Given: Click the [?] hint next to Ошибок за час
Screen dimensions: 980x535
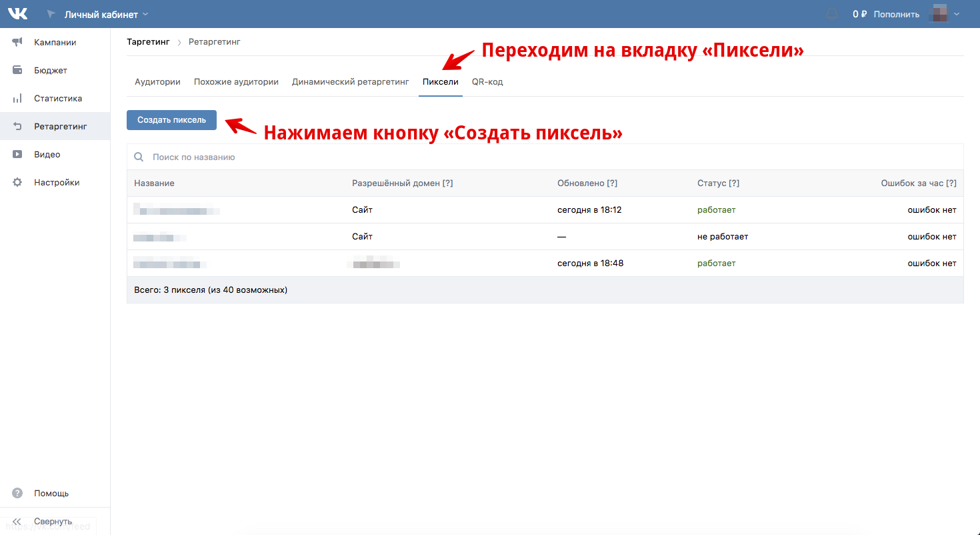Looking at the screenshot, I should (951, 183).
